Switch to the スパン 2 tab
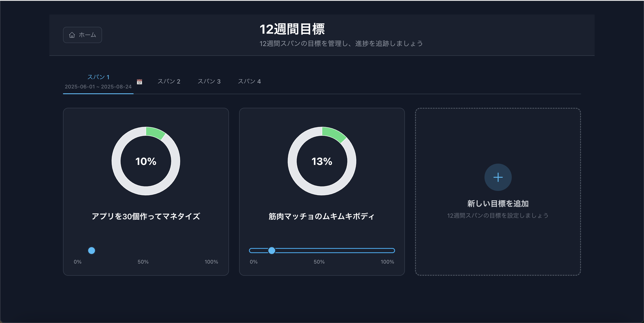644x323 pixels. pos(169,81)
